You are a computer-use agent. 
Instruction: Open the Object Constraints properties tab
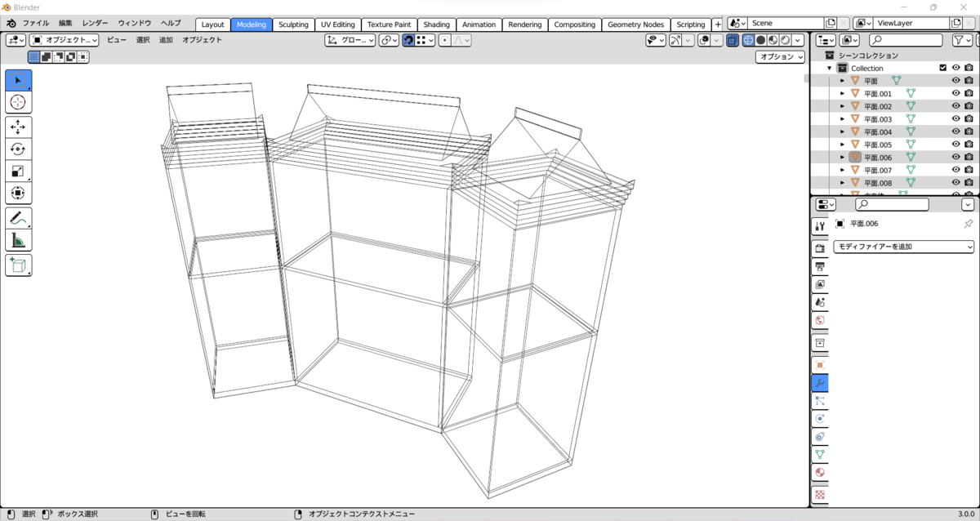coord(820,437)
